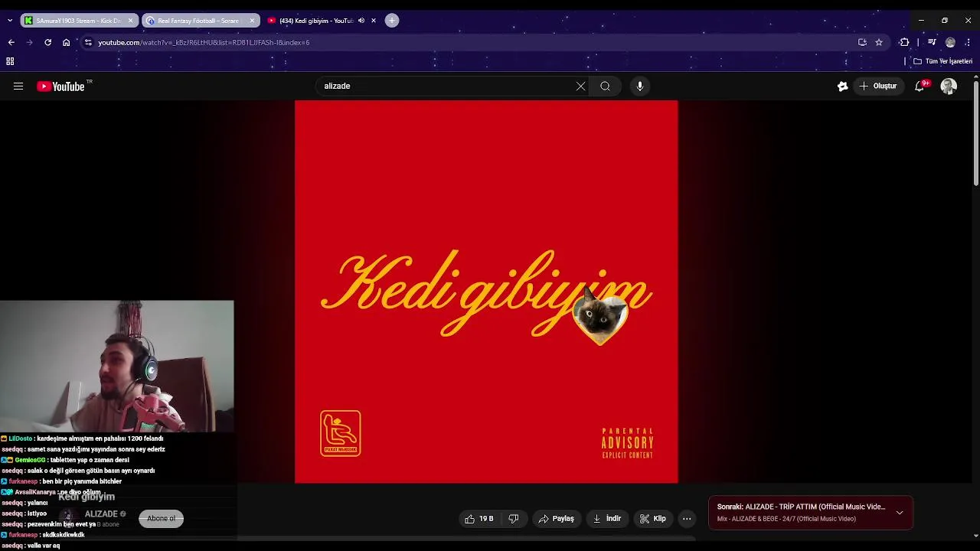Reload the current page
Image resolution: width=980 pixels, height=551 pixels.
pyautogui.click(x=47, y=42)
